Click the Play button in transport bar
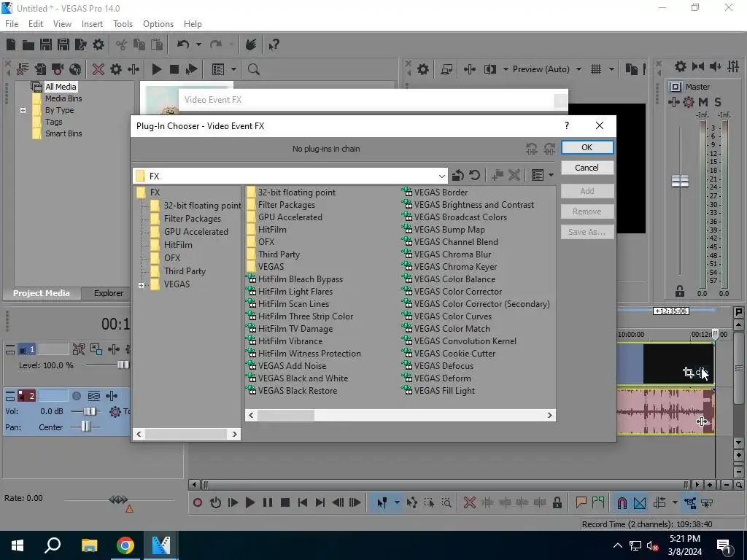Screen dimensions: 747x560 click(x=249, y=502)
